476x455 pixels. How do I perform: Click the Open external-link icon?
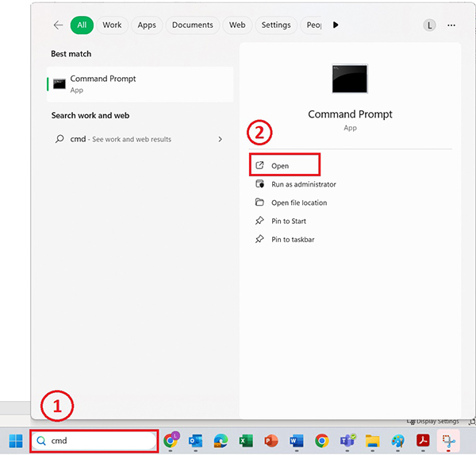259,165
